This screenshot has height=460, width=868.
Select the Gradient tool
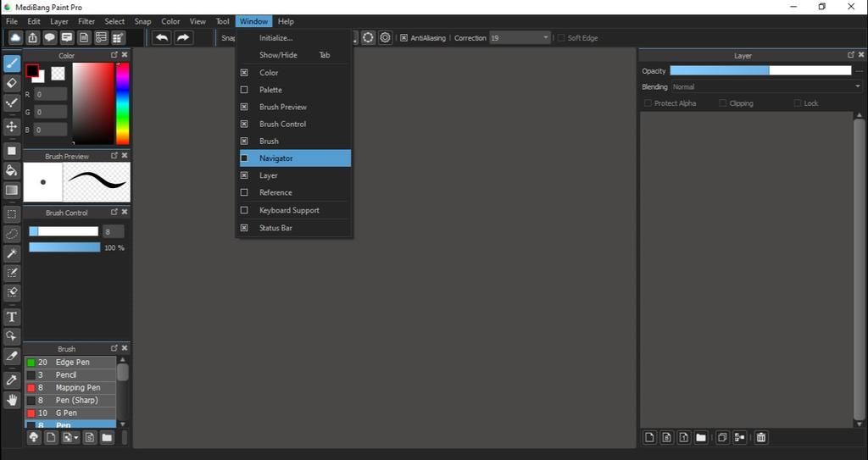pos(12,191)
